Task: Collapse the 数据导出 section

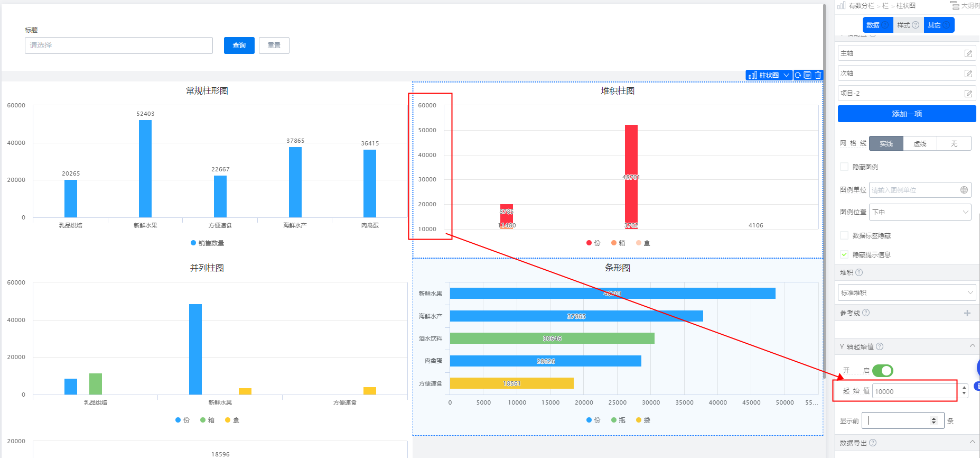Action: coord(973,442)
